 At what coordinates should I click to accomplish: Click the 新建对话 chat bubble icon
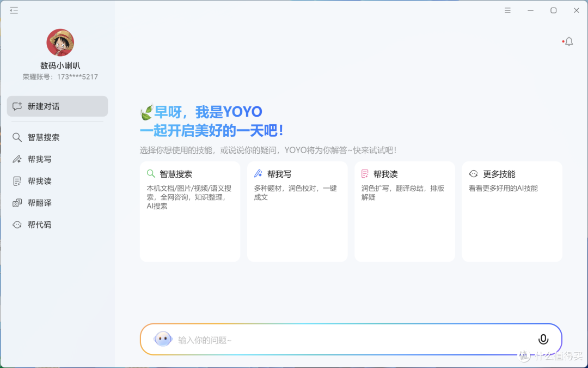[x=17, y=106]
